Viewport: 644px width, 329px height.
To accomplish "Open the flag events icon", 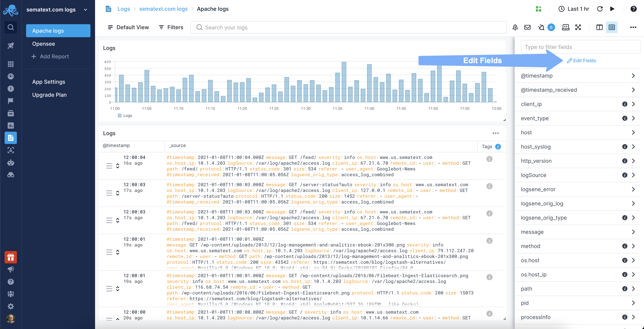I will point(11,101).
